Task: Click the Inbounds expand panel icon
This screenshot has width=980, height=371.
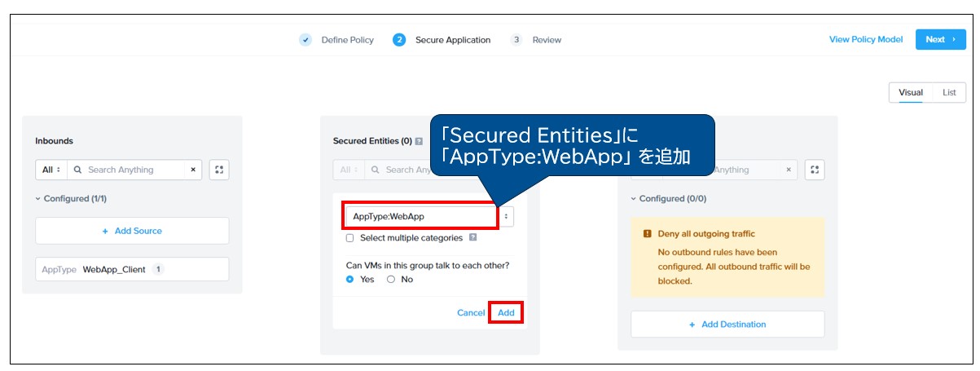Action: coord(219,170)
